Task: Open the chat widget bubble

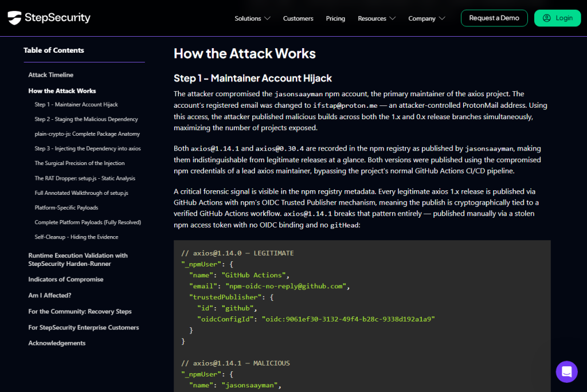Action: (566, 371)
